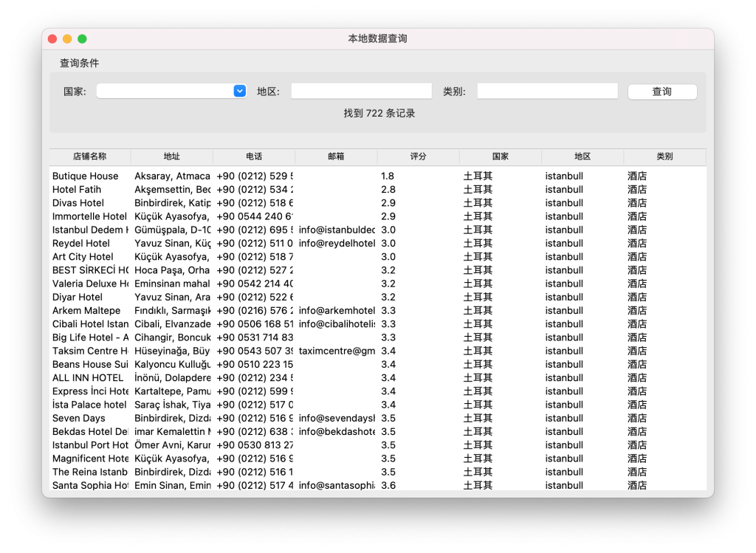Sort by 店铺名称 column header

tap(89, 157)
